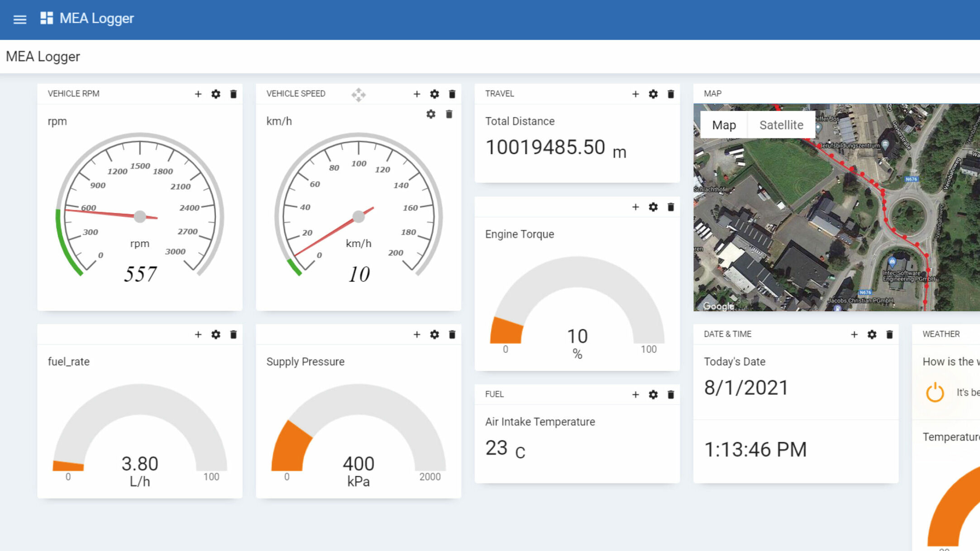Click the Intec Software Engineering map marker
The width and height of the screenshot is (980, 551).
892,261
